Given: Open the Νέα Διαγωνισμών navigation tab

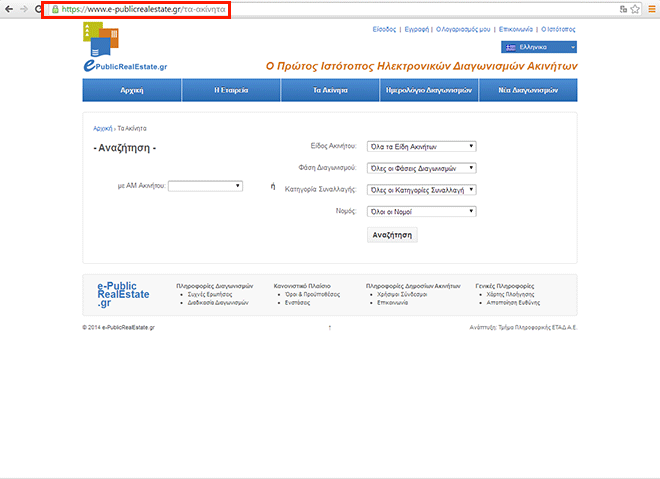Looking at the screenshot, I should click(x=527, y=90).
